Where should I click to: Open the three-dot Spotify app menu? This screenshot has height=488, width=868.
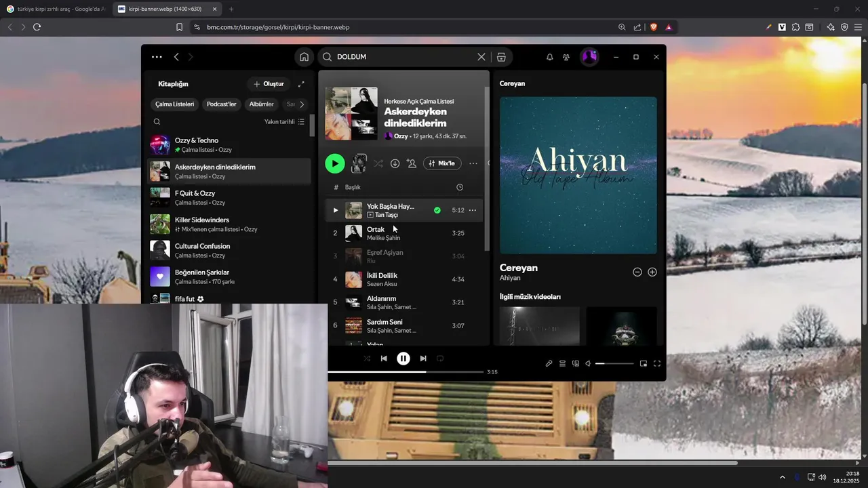157,57
